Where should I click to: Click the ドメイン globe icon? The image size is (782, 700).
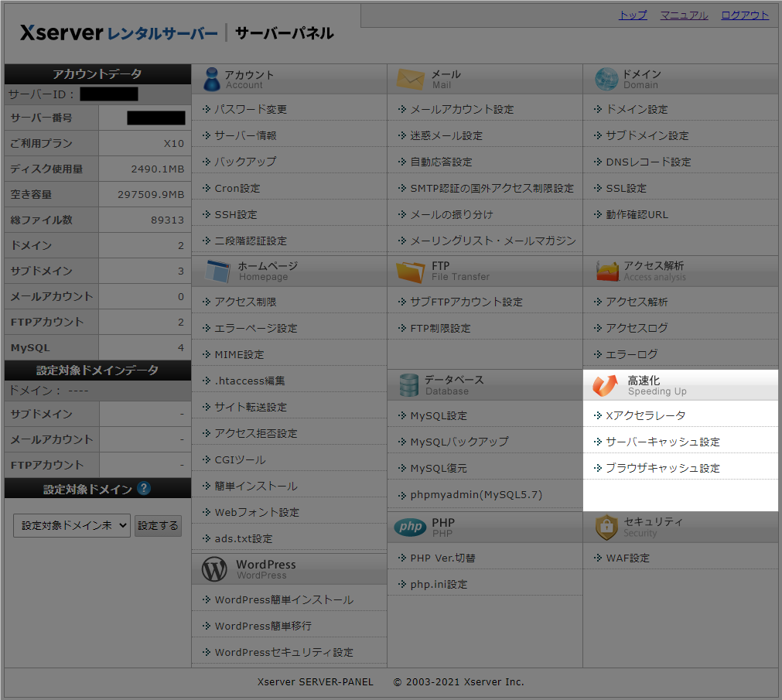point(606,79)
